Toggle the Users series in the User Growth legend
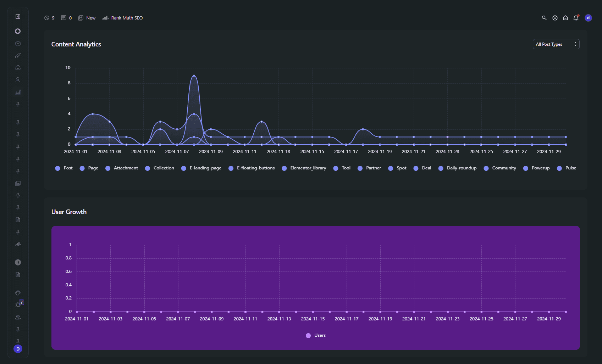This screenshot has height=364, width=602. [x=316, y=335]
